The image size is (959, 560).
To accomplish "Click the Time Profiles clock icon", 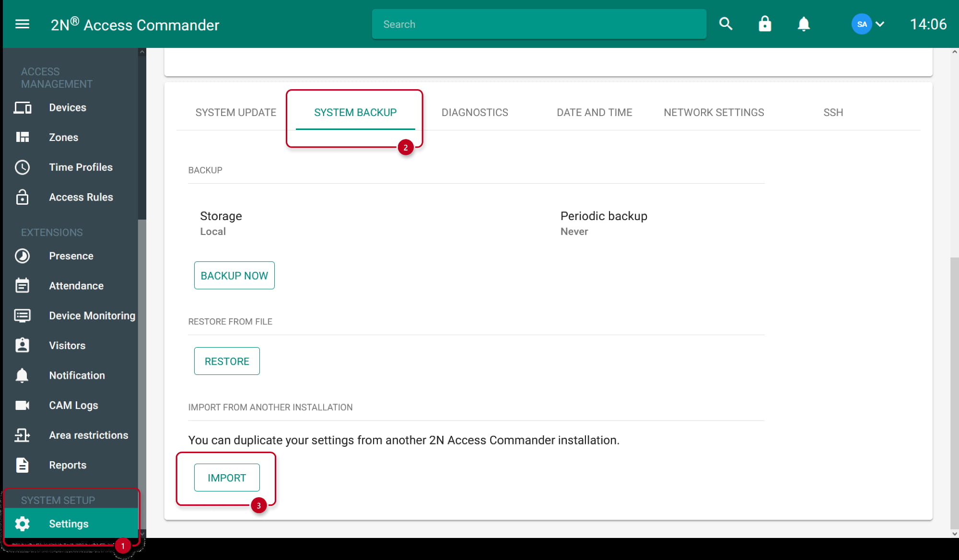I will coord(22,167).
